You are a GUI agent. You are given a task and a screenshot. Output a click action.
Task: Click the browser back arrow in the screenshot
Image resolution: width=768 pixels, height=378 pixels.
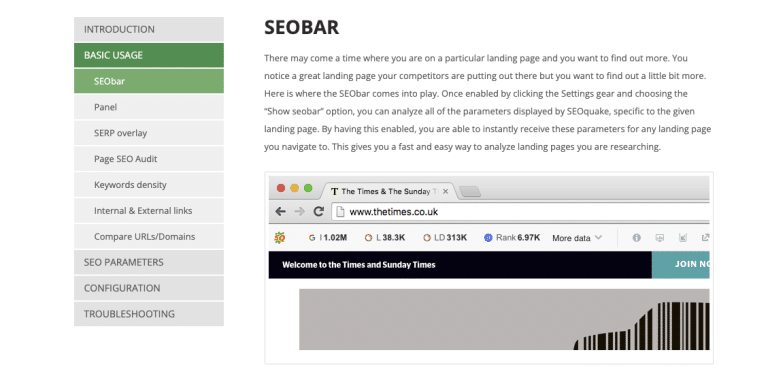[280, 212]
